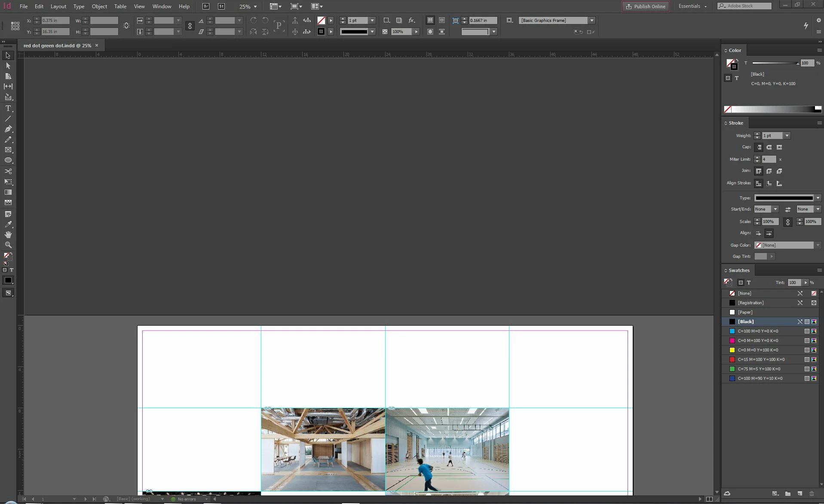Open the File menu
The height and width of the screenshot is (504, 824).
[x=24, y=6]
